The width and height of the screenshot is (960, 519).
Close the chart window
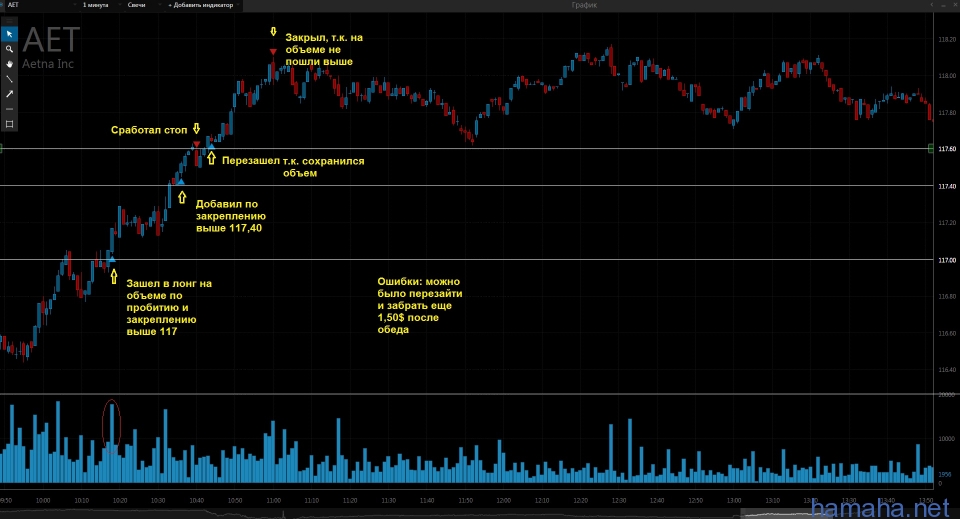point(956,5)
